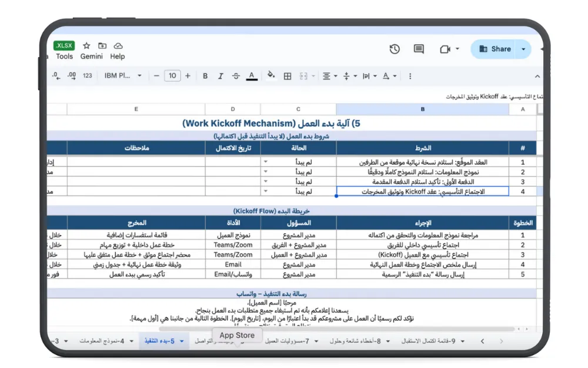The height and width of the screenshot is (368, 588).
Task: Select column E header
Action: click(136, 110)
